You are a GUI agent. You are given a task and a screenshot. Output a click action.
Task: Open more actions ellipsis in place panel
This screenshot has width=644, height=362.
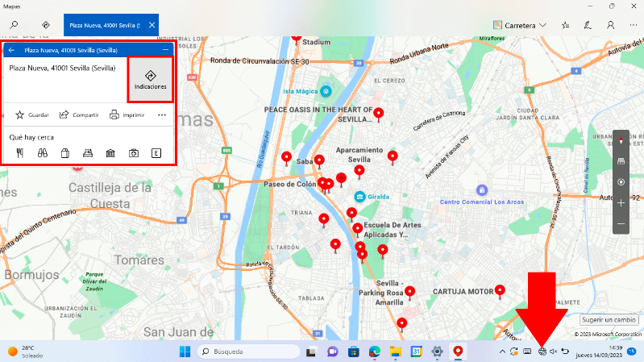(x=162, y=115)
